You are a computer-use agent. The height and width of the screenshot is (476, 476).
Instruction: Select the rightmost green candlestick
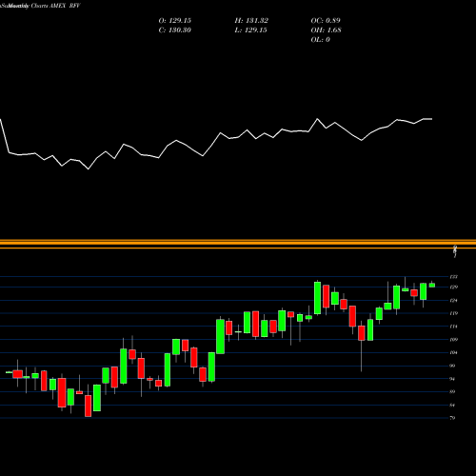tap(432, 285)
